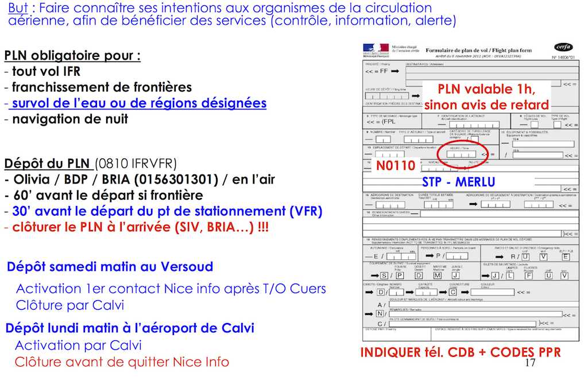Tick the Maritime "M" survival equipment box
Viewport: 588px width, 377px height.
(x=437, y=275)
